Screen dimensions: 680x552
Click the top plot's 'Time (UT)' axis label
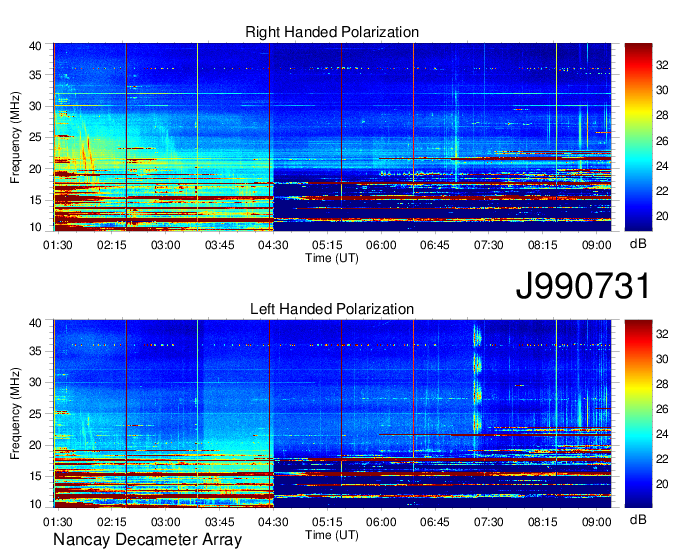click(x=332, y=258)
